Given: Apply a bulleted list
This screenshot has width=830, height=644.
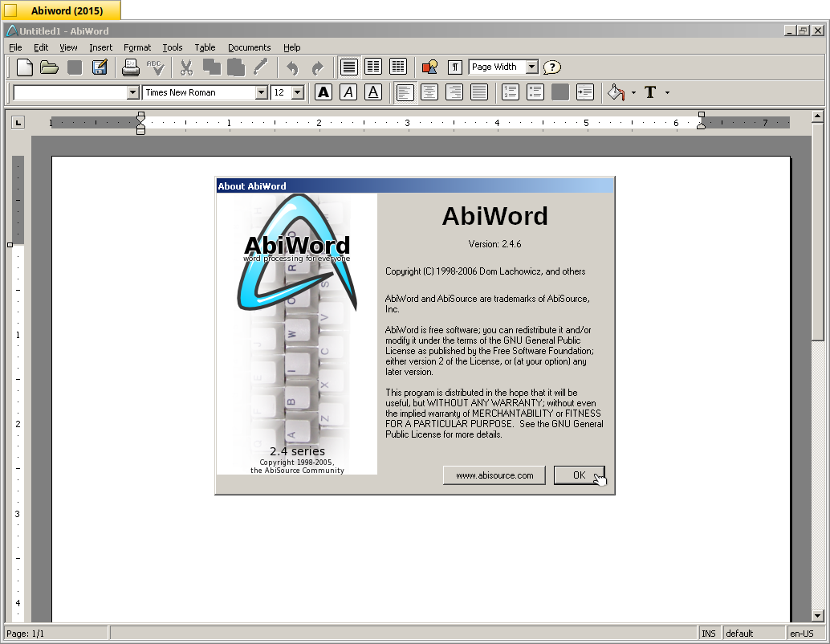Looking at the screenshot, I should 535,92.
